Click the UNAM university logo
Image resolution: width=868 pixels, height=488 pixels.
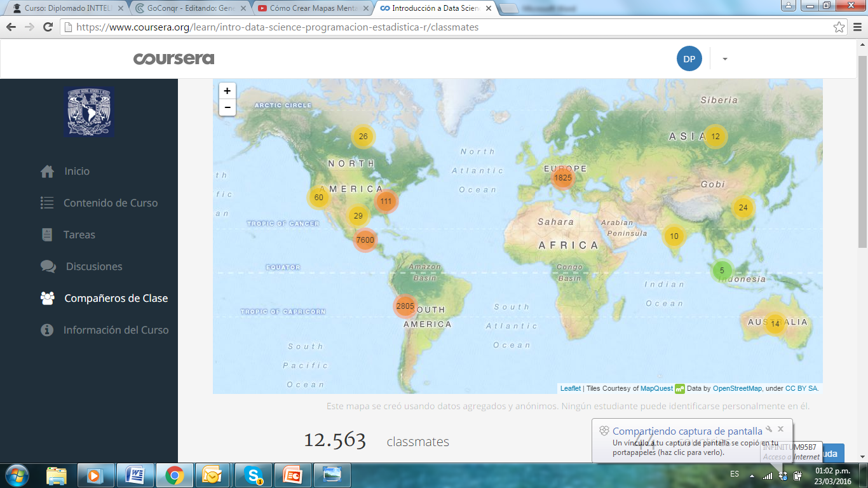[x=88, y=112]
